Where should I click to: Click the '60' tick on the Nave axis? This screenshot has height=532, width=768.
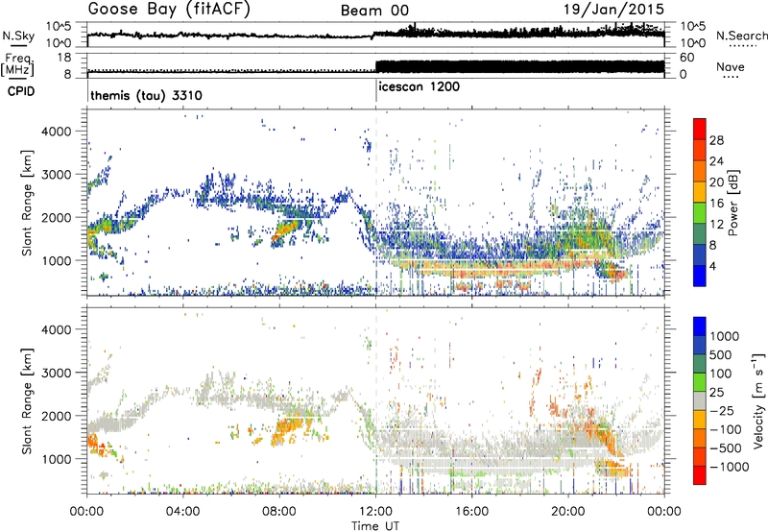(x=687, y=58)
